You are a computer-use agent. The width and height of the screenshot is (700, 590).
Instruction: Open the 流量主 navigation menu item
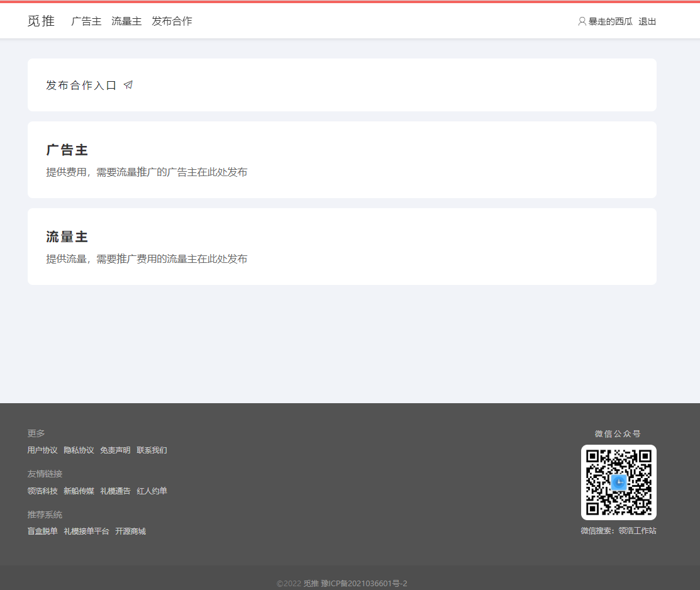[x=126, y=21]
